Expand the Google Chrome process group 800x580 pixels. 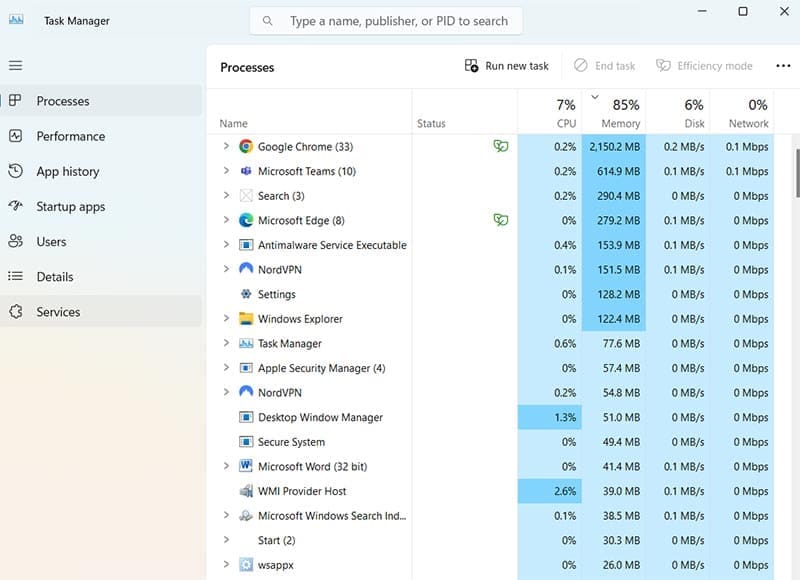224,145
